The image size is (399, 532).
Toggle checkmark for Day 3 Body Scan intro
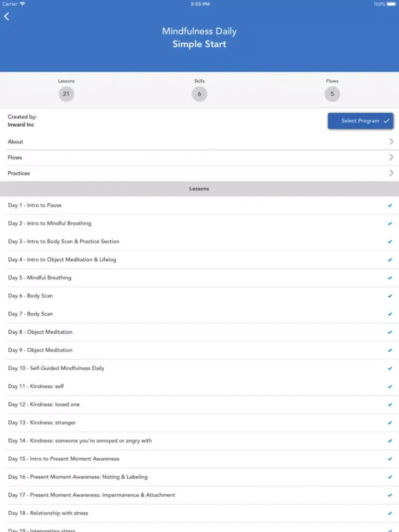click(x=390, y=242)
